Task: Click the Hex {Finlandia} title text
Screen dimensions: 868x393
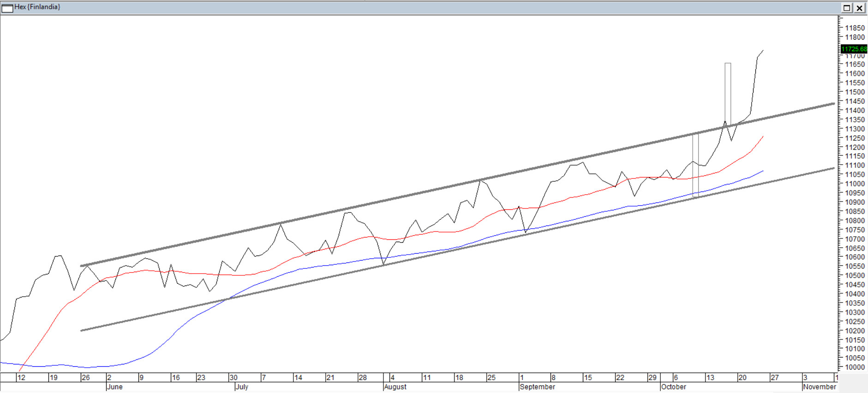Action: pos(37,7)
